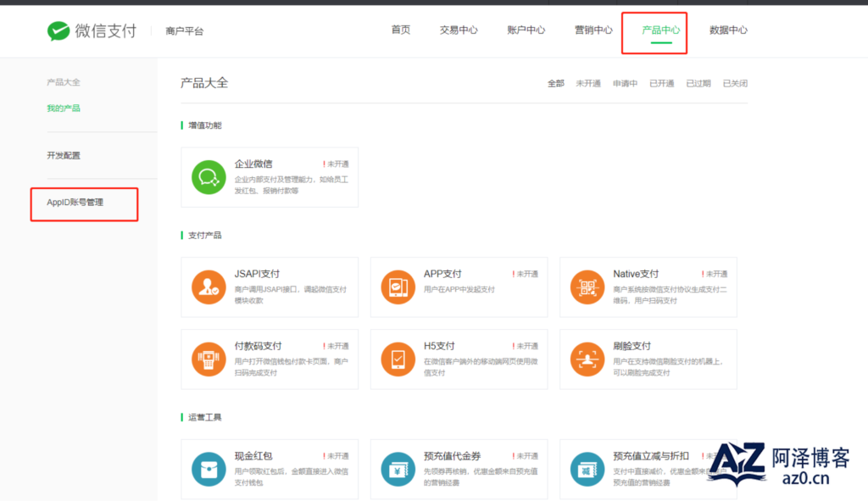Click the 未开通 status on 付款码支付 card
The height and width of the screenshot is (501, 868).
pyautogui.click(x=336, y=346)
